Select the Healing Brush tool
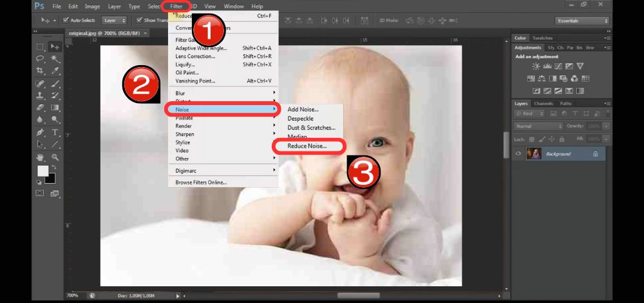 pyautogui.click(x=40, y=84)
